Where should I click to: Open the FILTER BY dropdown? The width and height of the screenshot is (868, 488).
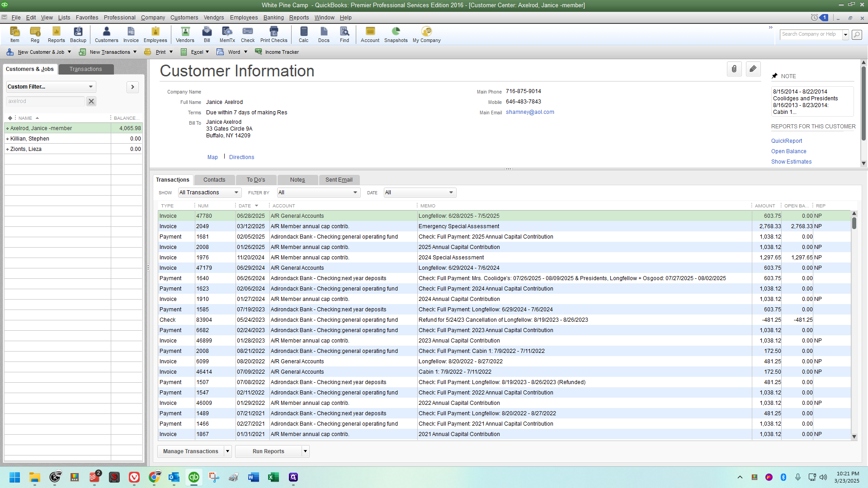pos(319,192)
